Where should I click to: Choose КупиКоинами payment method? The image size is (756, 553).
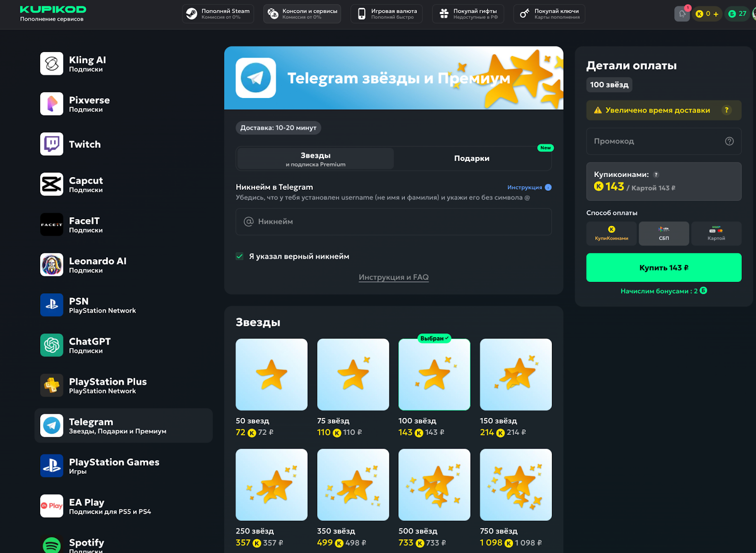point(611,233)
